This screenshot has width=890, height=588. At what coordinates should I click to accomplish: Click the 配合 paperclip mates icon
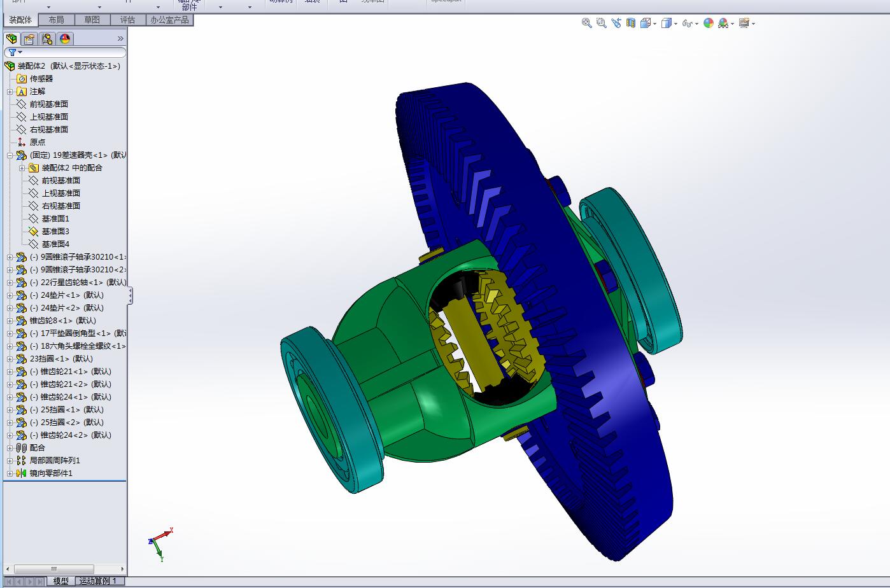click(x=22, y=448)
